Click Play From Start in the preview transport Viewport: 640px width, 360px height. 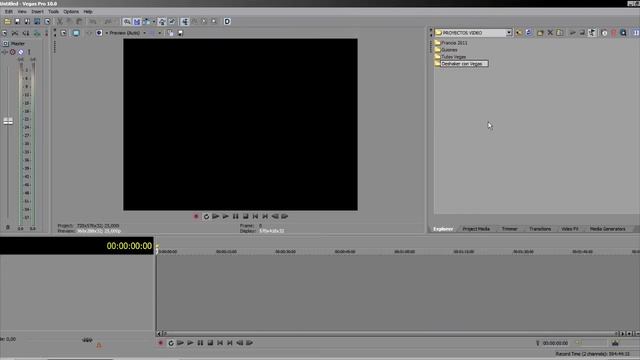click(x=216, y=216)
